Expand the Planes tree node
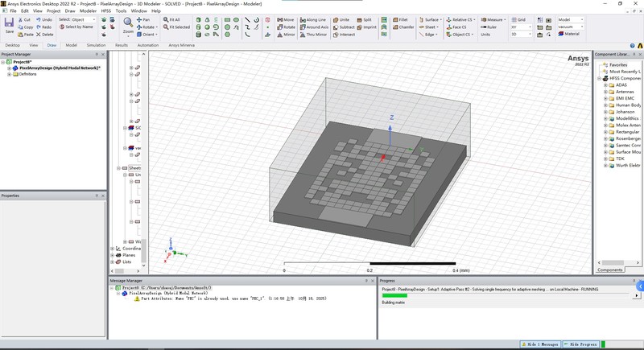Image resolution: width=644 pixels, height=350 pixels. pos(112,255)
